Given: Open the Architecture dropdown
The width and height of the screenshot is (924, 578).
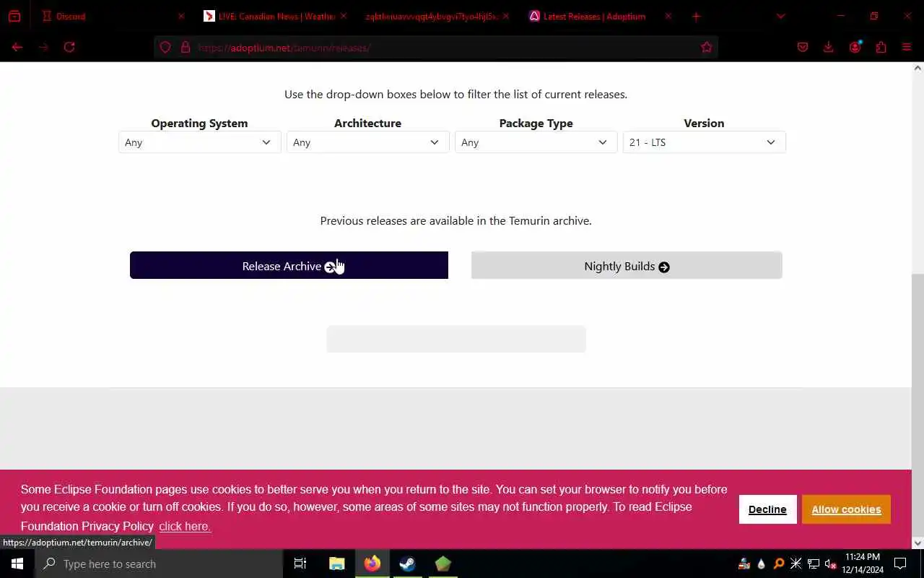Looking at the screenshot, I should (367, 142).
